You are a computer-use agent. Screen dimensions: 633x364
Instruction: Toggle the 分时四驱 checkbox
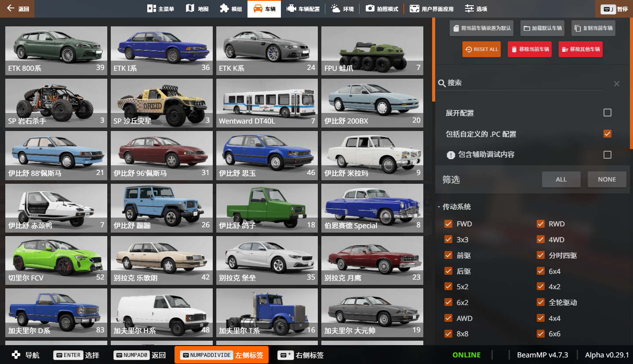[x=541, y=255]
